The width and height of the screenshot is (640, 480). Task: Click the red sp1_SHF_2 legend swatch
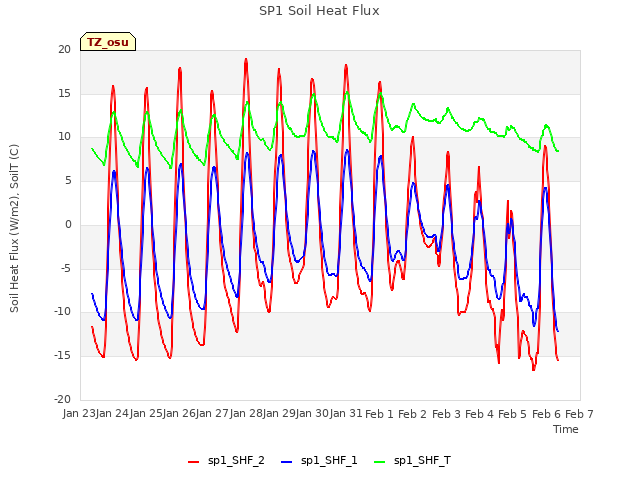point(193,462)
